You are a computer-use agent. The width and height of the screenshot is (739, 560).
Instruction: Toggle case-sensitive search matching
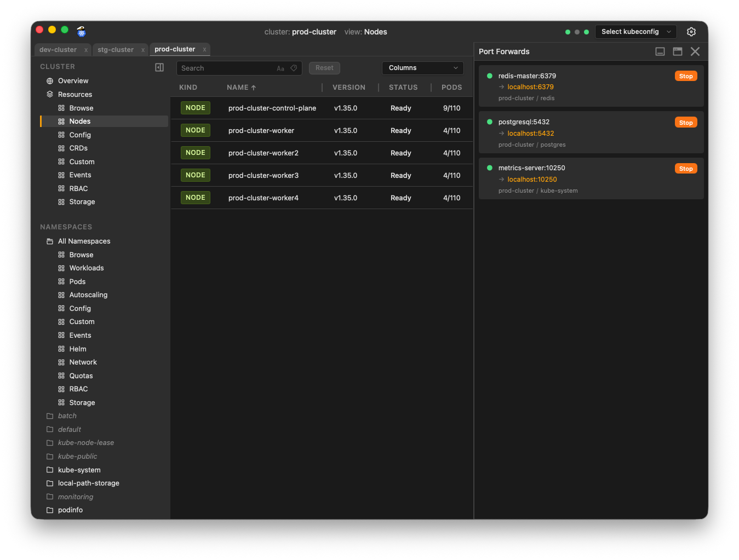[x=280, y=68]
